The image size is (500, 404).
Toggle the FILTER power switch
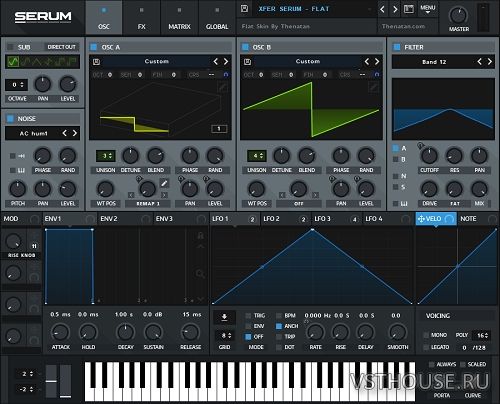(x=397, y=47)
